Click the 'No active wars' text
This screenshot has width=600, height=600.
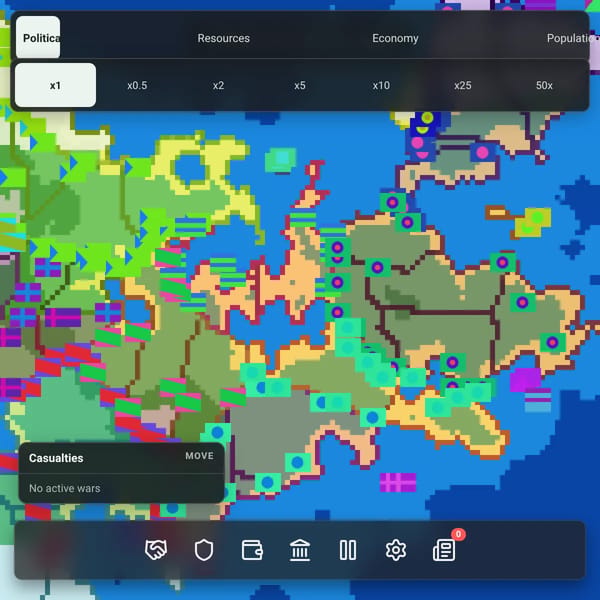point(65,488)
